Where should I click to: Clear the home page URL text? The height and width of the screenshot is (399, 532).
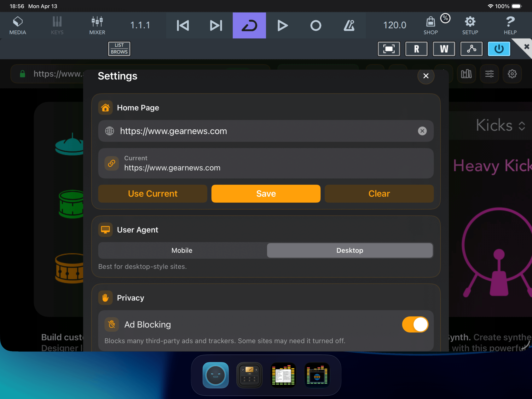click(422, 131)
